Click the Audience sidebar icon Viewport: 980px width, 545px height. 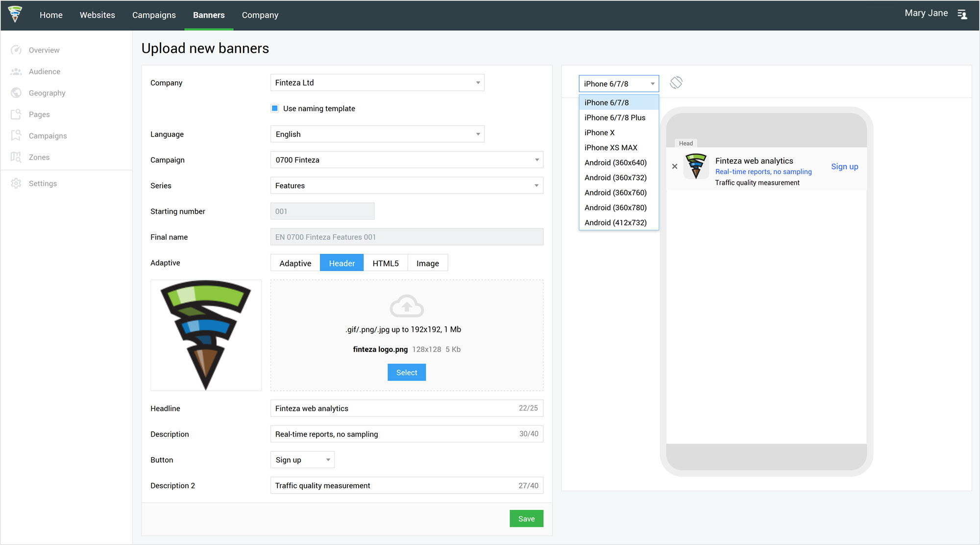[x=17, y=72]
